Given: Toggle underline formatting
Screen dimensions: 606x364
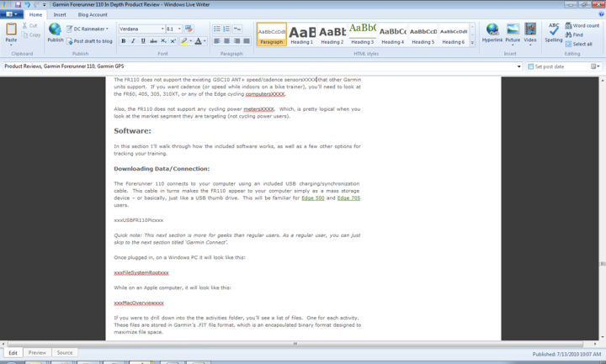Looking at the screenshot, I should pos(143,41).
